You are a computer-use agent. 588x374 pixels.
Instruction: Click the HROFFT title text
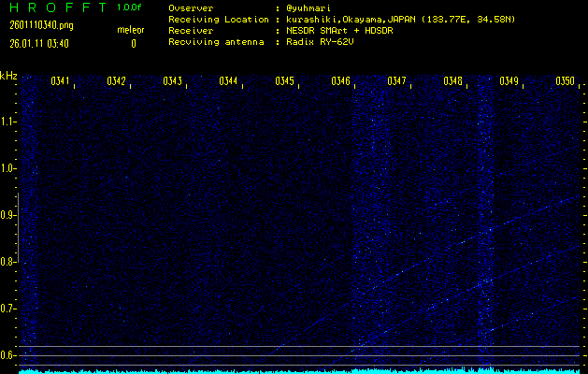click(55, 7)
